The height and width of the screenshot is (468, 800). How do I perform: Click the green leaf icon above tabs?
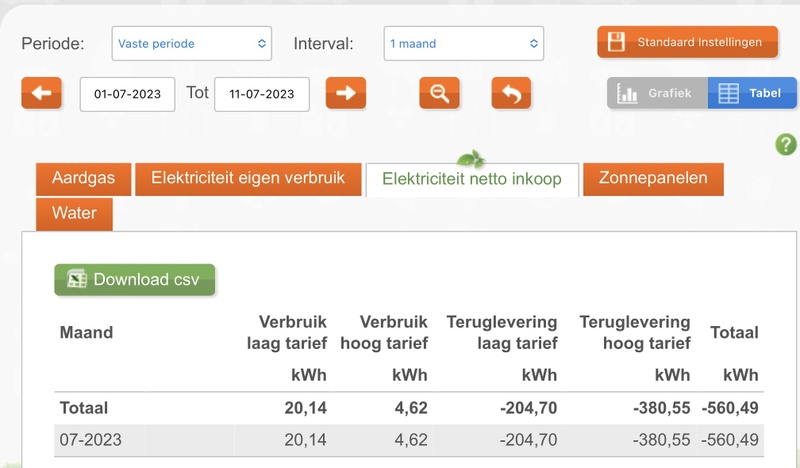point(472,158)
